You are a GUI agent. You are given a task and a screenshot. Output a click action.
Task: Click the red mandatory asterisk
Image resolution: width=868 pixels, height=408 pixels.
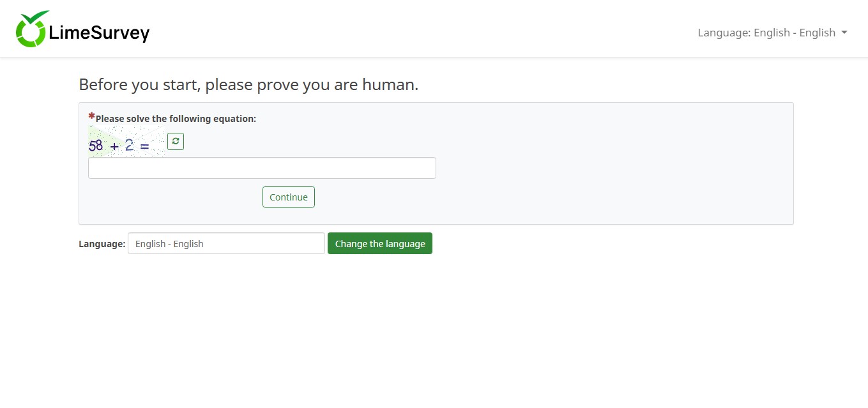tap(91, 116)
